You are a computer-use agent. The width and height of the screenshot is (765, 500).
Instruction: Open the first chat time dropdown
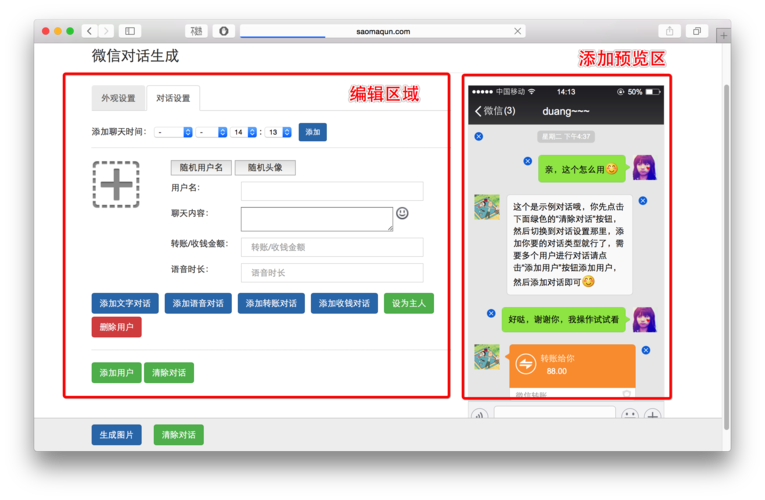(173, 132)
